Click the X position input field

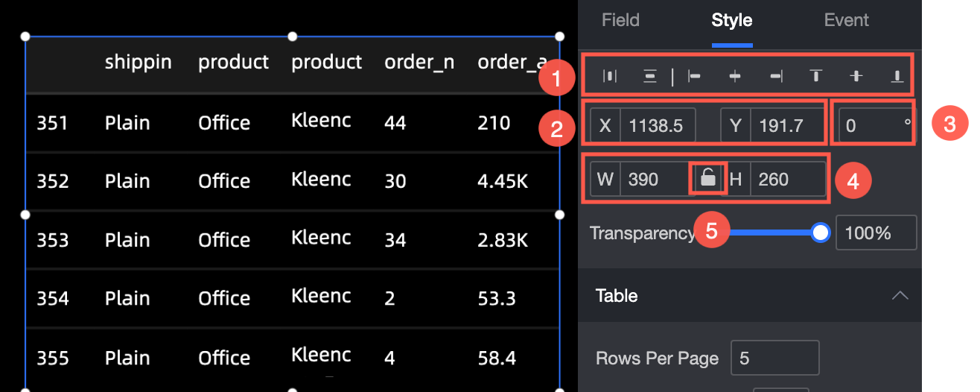tap(657, 125)
